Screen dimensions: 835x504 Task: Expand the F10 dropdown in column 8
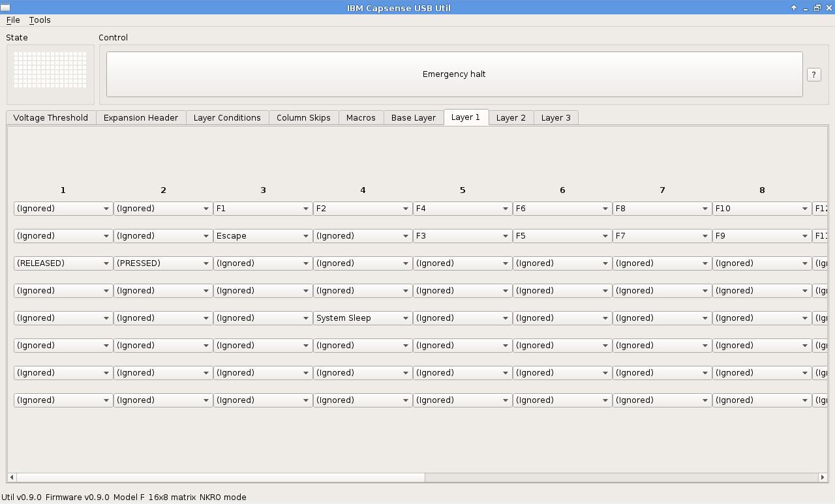click(x=761, y=209)
